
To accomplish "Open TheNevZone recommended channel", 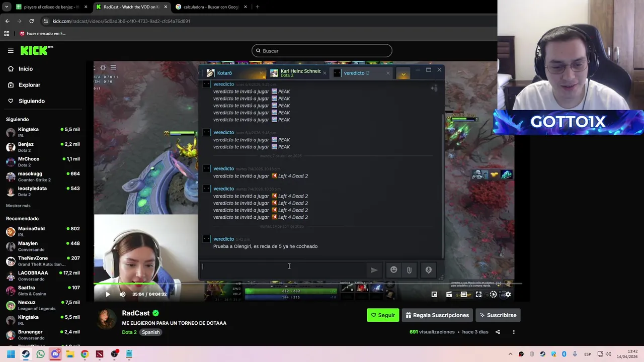I will (43, 261).
